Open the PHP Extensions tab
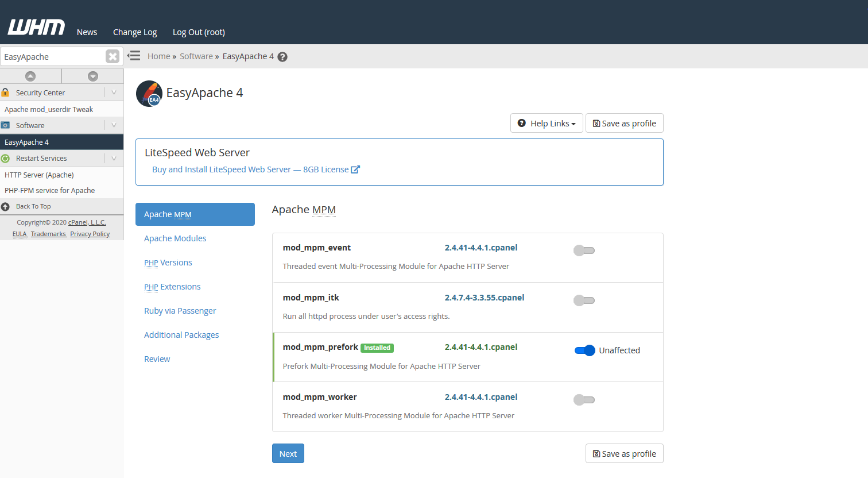The height and width of the screenshot is (478, 868). (x=172, y=287)
